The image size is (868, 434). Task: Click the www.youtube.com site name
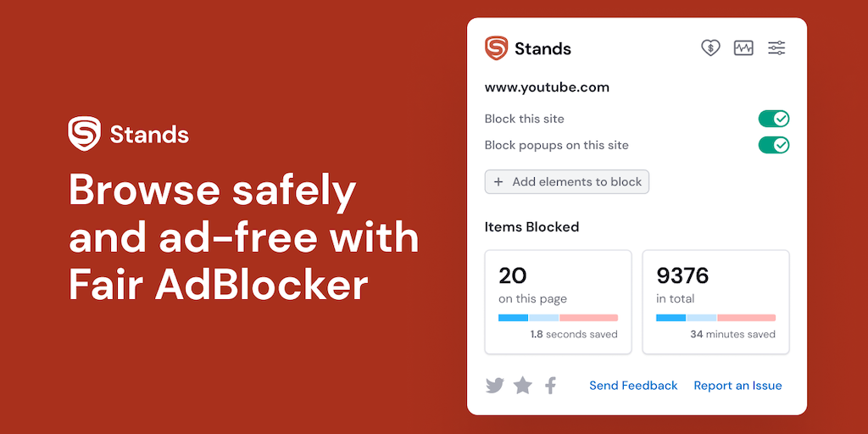(547, 87)
